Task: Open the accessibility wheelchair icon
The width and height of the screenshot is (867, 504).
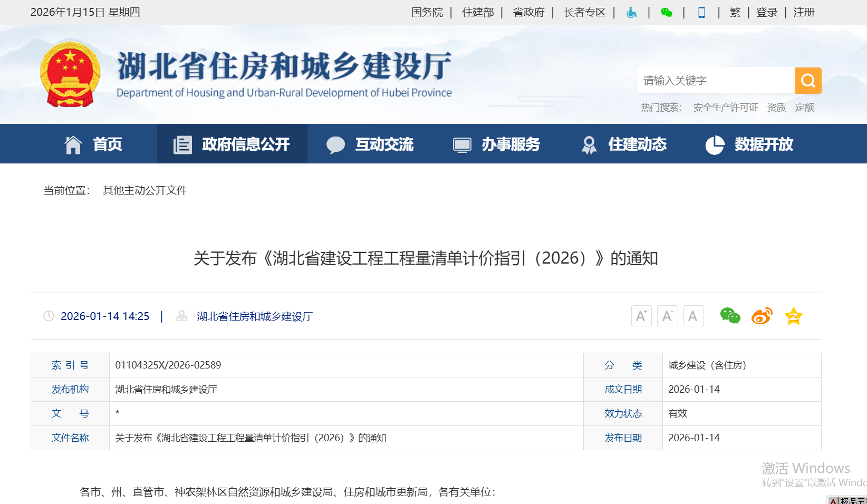Action: pos(631,13)
